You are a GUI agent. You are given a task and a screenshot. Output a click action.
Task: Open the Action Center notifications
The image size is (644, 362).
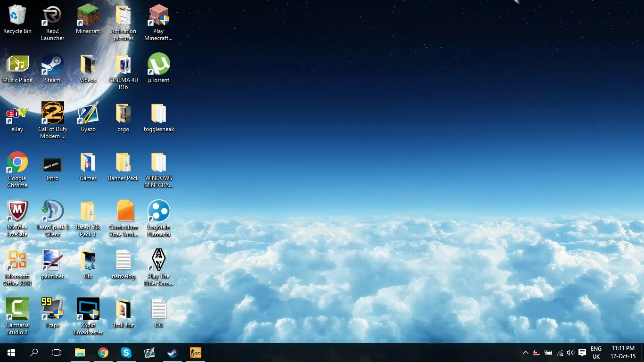click(582, 353)
